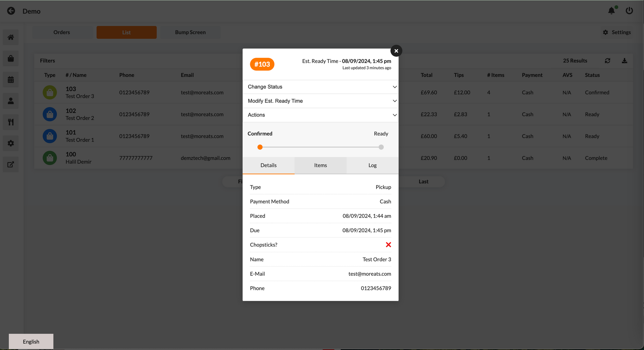
Task: Download the orders export
Action: pyautogui.click(x=624, y=60)
